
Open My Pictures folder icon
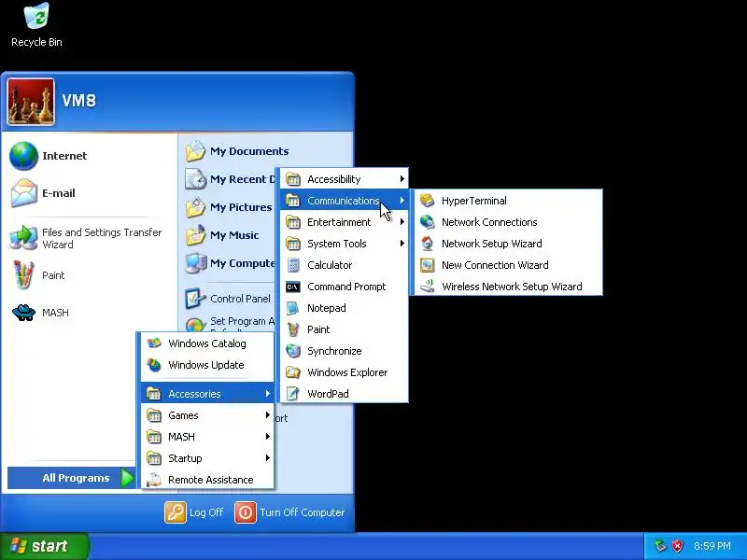[x=195, y=207]
